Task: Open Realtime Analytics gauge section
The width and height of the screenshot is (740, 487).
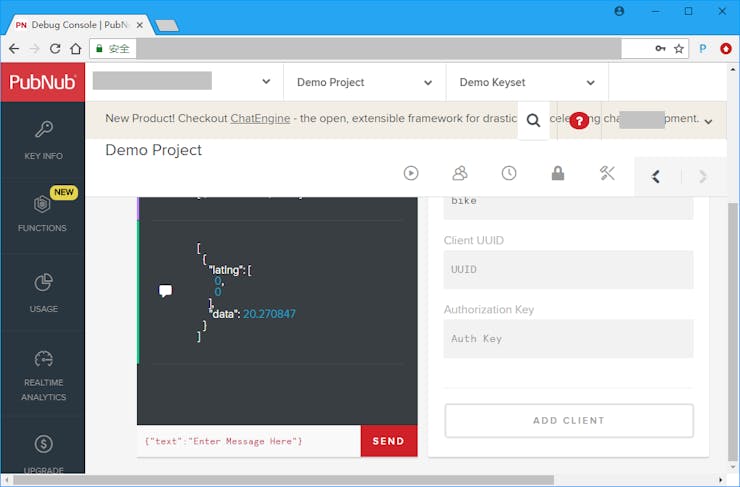Action: click(x=43, y=376)
